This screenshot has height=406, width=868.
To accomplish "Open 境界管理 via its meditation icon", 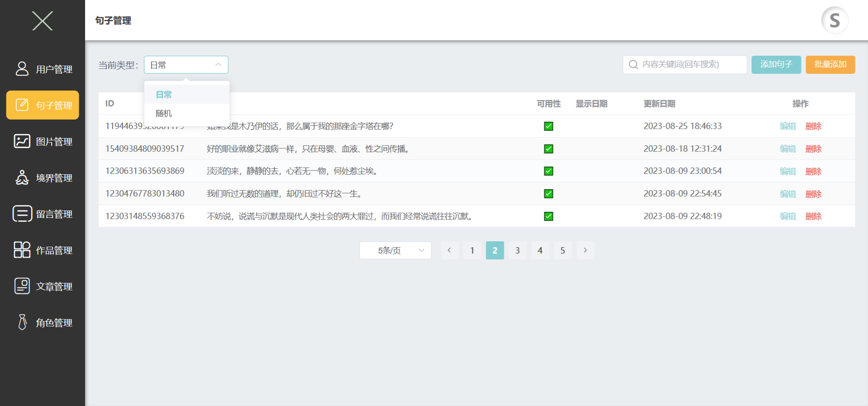I will click(22, 177).
